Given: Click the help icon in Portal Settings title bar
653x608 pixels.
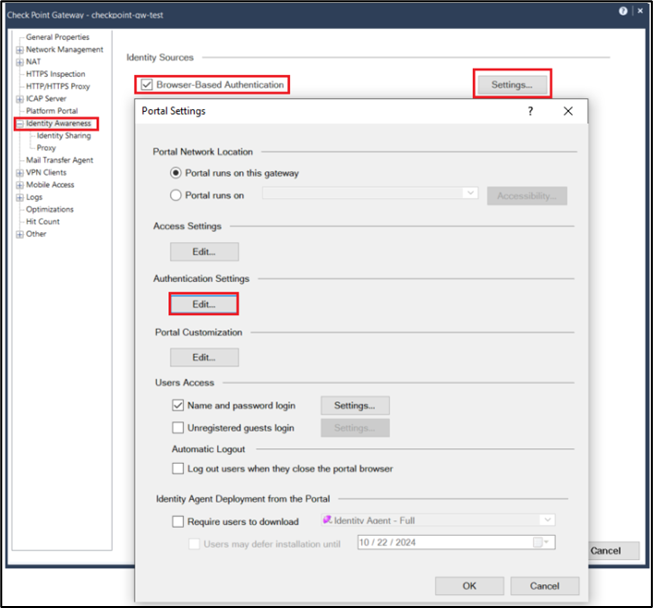Looking at the screenshot, I should click(x=530, y=111).
